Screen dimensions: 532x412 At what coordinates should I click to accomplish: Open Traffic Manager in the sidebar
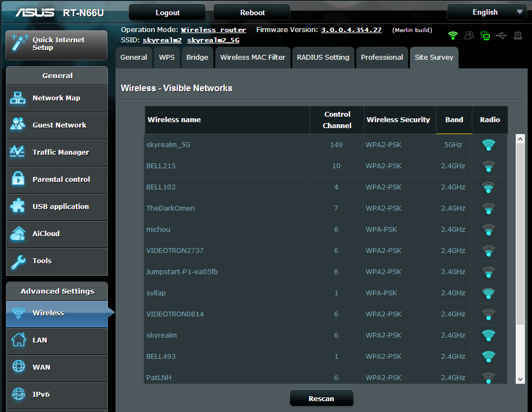[x=57, y=153]
